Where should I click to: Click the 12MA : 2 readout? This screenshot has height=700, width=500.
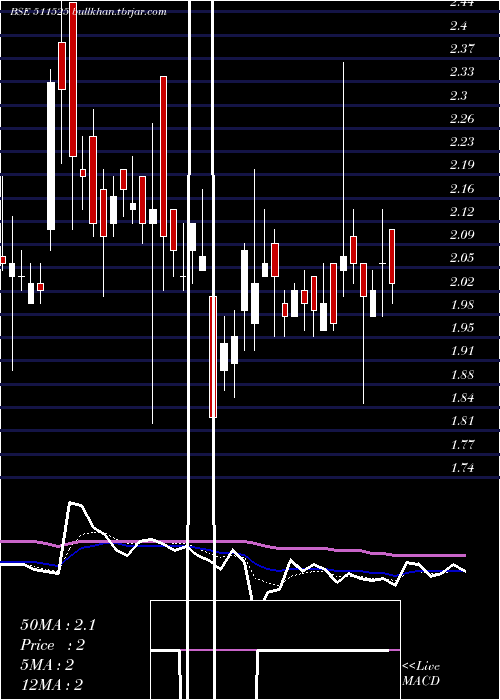coord(52,685)
